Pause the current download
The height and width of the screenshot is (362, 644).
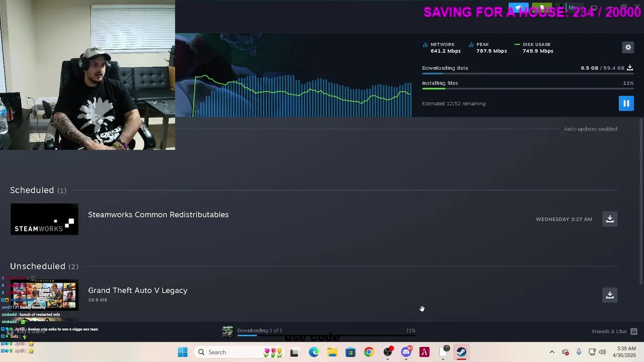pyautogui.click(x=626, y=104)
